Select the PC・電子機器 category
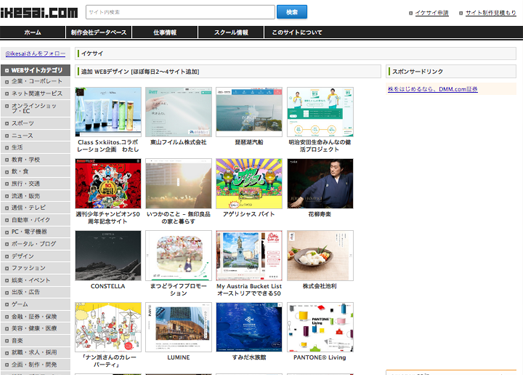 click(35, 232)
